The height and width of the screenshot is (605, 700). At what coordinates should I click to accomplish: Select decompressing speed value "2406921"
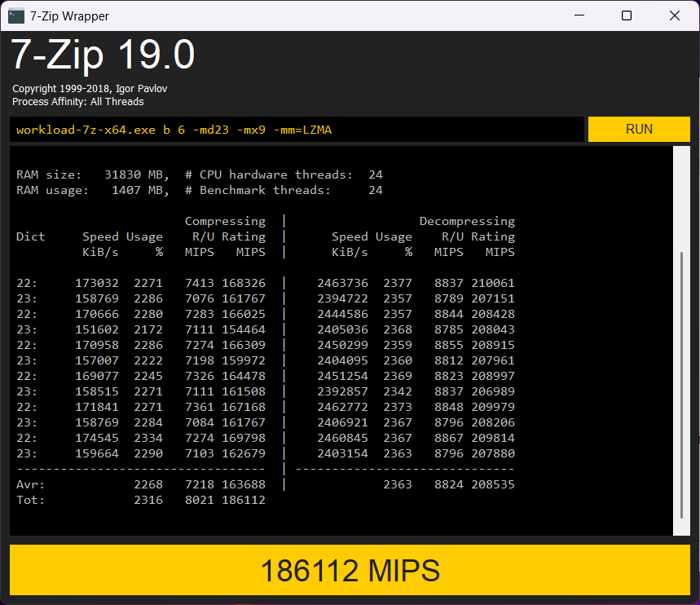tap(343, 422)
